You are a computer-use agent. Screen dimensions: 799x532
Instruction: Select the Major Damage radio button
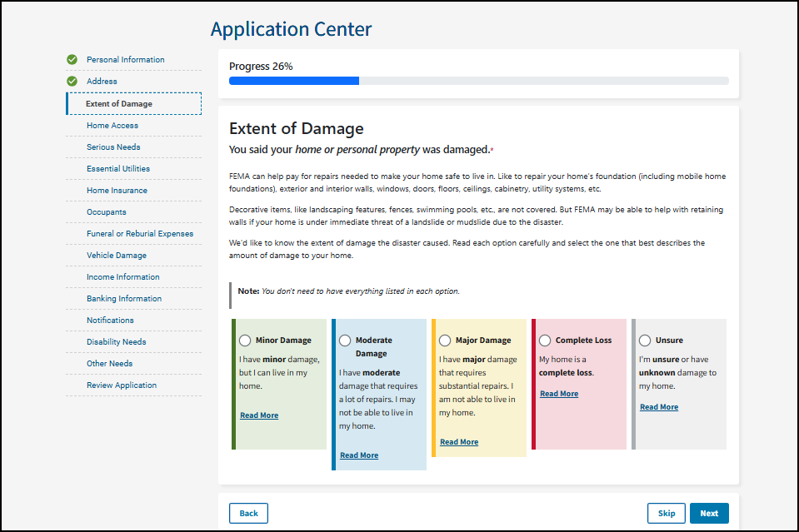445,341
